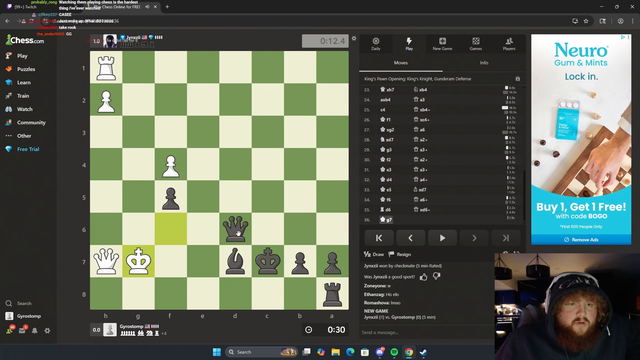
Task: Click the white queen on h7
Action: pos(106,261)
